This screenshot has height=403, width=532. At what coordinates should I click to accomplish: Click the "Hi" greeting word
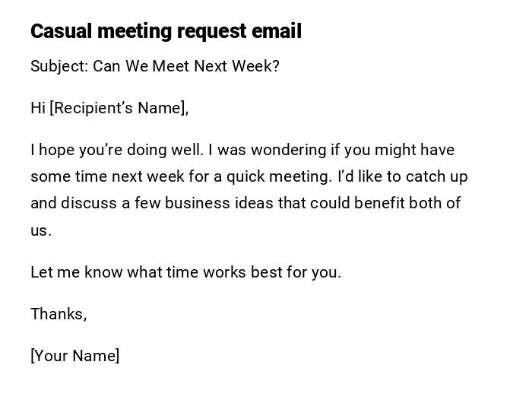pyautogui.click(x=38, y=108)
